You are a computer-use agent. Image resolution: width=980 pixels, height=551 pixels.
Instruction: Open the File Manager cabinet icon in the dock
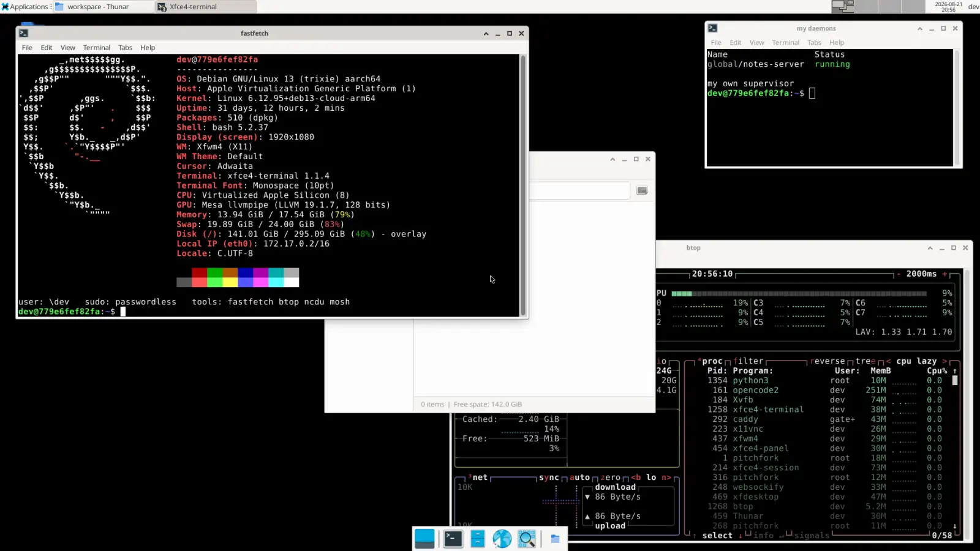click(478, 539)
